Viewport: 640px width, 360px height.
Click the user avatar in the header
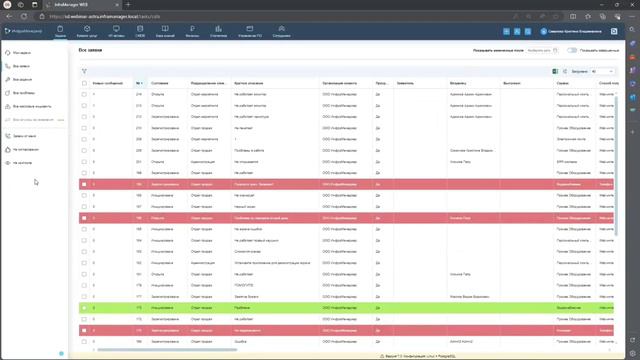tap(543, 31)
